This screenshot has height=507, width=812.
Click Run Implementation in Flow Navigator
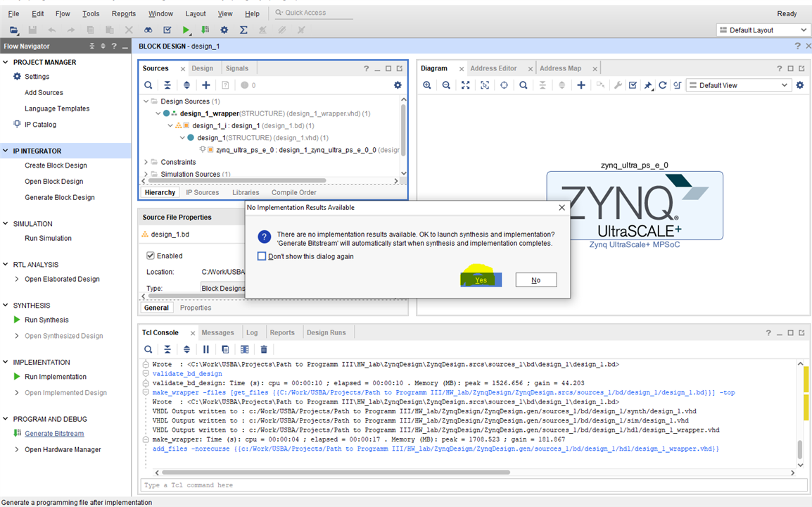56,377
